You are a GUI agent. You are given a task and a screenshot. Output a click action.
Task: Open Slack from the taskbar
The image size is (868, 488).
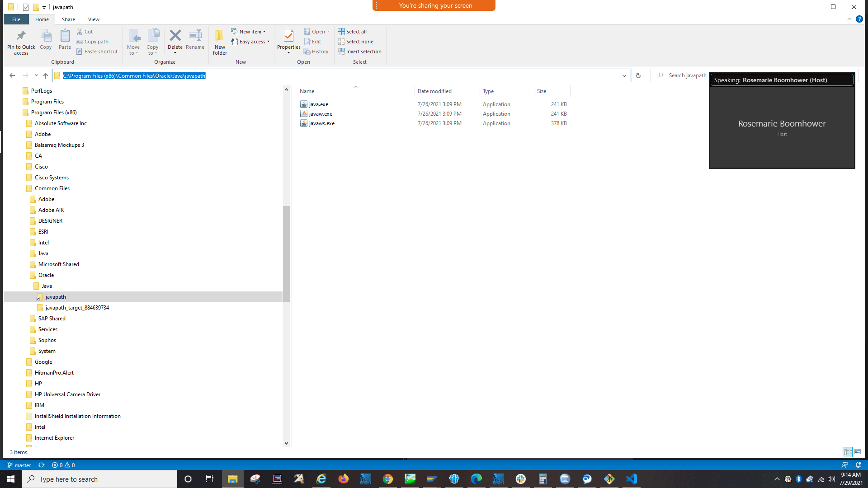tap(520, 479)
